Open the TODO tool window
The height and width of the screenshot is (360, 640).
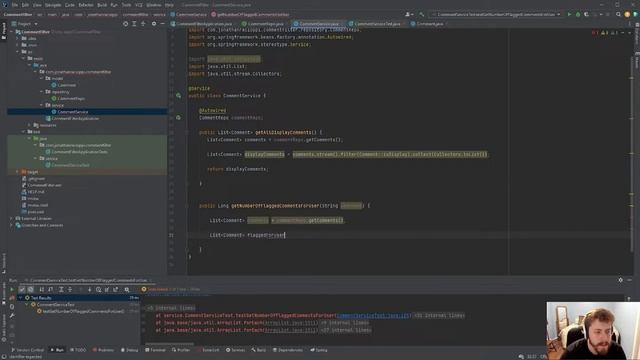tap(78, 350)
